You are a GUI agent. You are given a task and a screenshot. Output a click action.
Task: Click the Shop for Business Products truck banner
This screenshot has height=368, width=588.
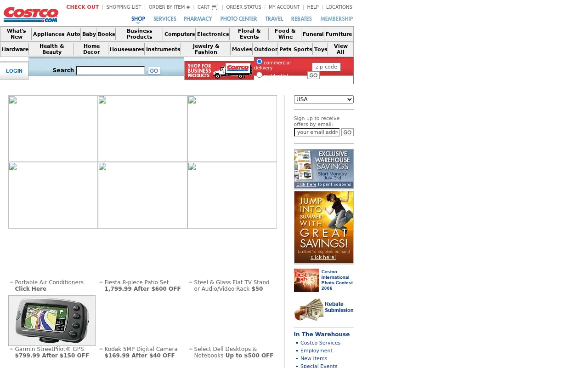[219, 70]
